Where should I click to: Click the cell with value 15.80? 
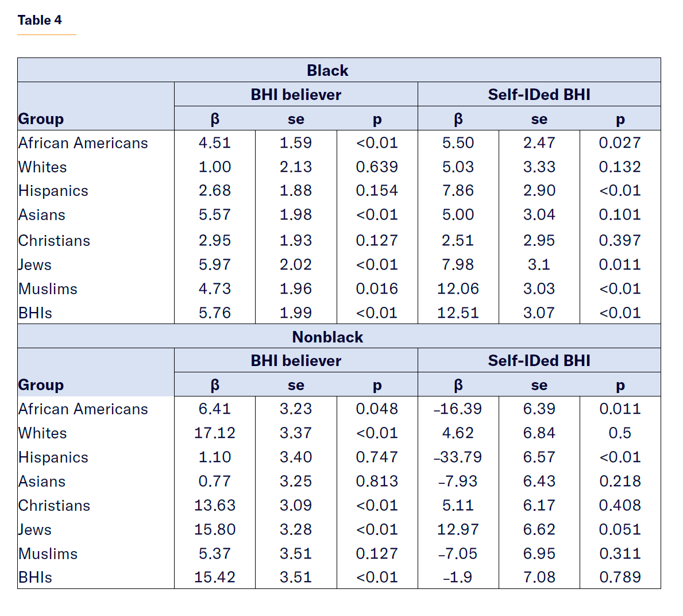pyautogui.click(x=215, y=530)
